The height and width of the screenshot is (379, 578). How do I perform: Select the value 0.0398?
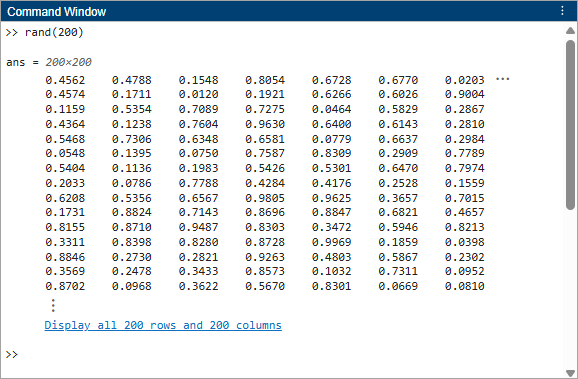[x=464, y=242]
